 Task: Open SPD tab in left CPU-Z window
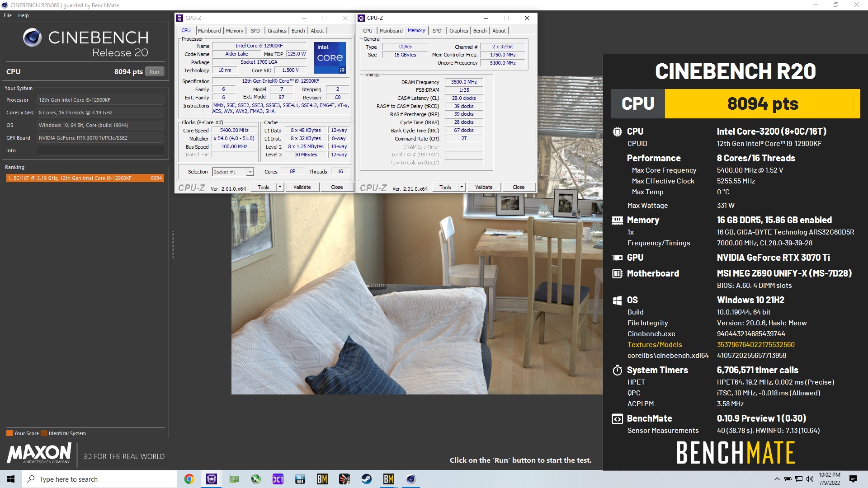(x=255, y=31)
